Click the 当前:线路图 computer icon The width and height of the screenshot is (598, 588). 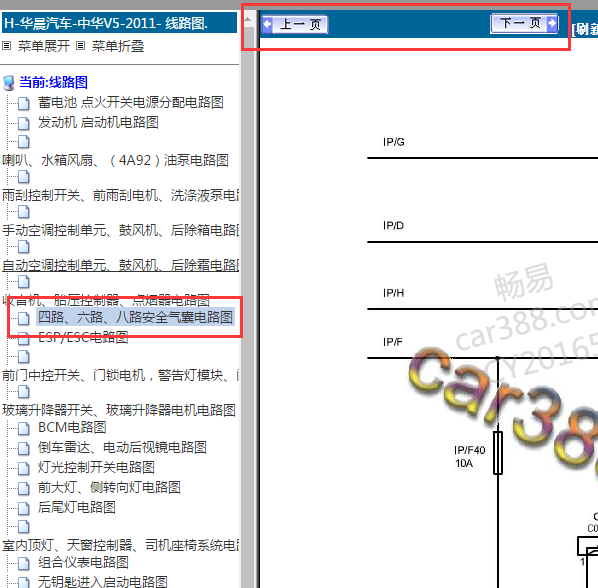tap(8, 83)
